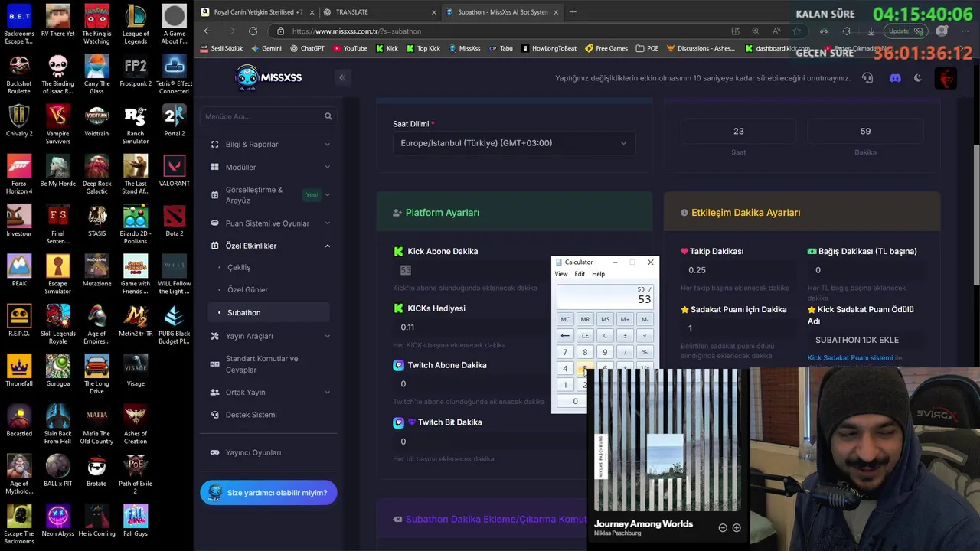980x551 pixels.
Task: Open browser extensions puzzle icon
Action: click(x=846, y=31)
